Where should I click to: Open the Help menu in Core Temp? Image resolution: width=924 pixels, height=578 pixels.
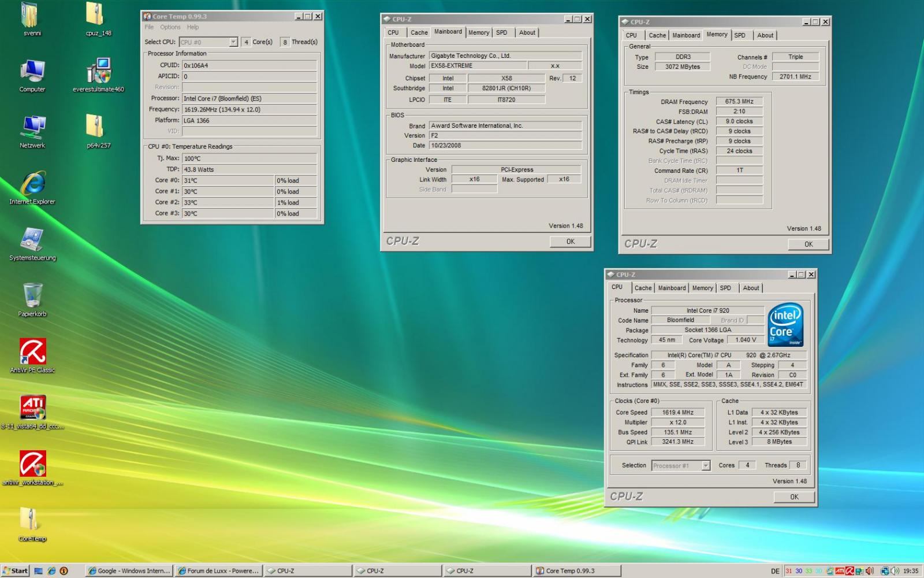click(x=193, y=27)
